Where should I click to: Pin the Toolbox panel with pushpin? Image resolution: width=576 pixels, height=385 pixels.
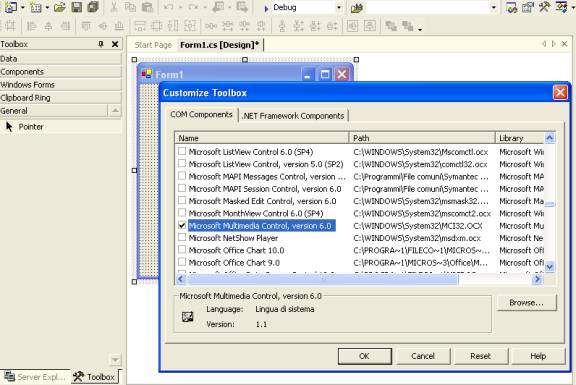(x=101, y=44)
